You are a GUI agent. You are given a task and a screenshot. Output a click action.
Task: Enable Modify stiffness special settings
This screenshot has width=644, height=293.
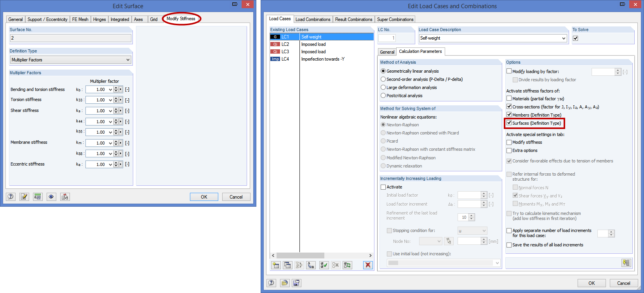click(x=509, y=142)
